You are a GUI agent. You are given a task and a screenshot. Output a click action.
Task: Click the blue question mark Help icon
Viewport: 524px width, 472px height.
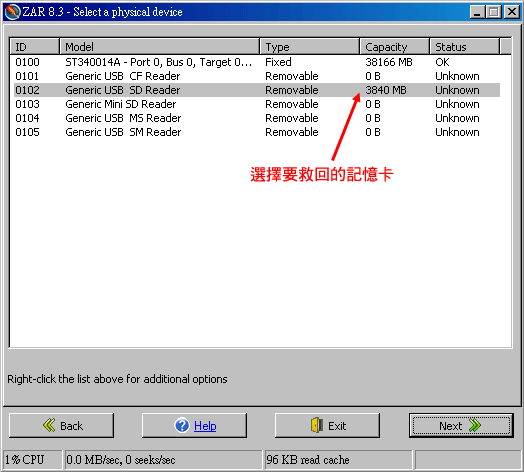(x=182, y=425)
